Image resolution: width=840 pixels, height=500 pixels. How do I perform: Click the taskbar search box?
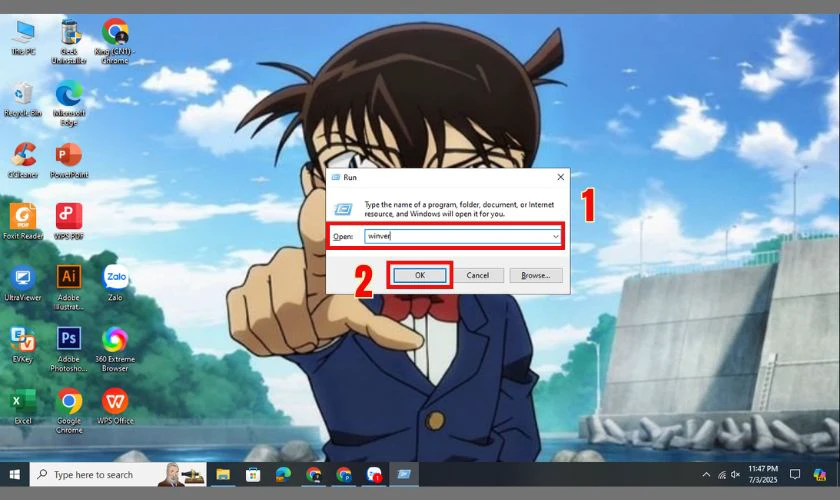118,474
